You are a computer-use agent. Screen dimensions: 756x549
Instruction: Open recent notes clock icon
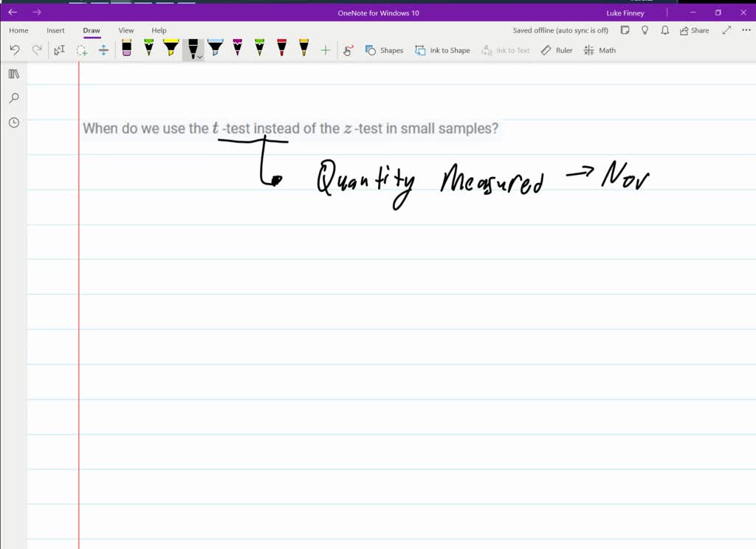click(13, 122)
